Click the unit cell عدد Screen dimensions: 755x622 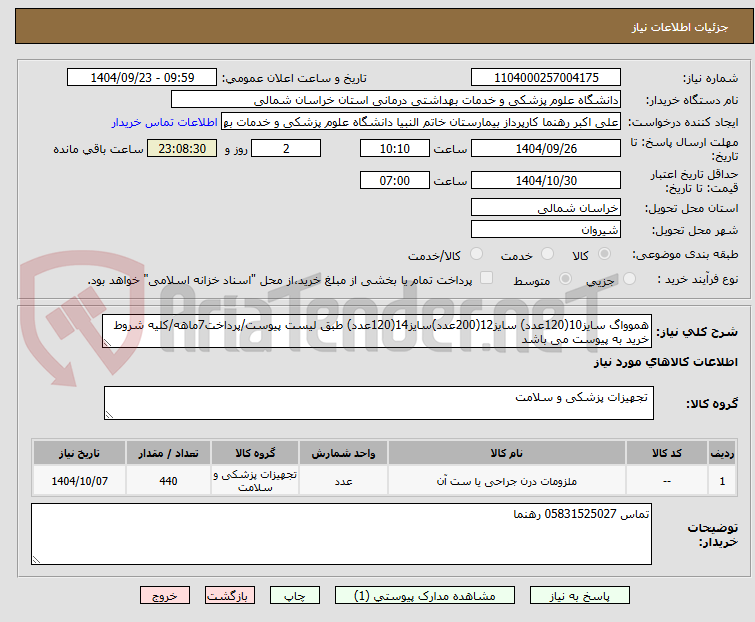(x=343, y=480)
